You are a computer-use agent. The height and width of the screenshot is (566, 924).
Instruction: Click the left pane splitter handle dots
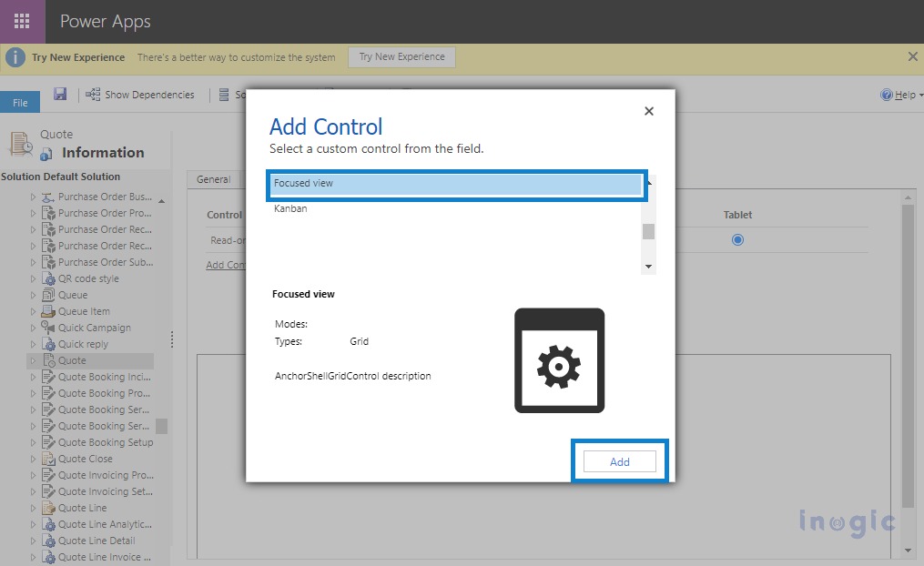coord(172,339)
